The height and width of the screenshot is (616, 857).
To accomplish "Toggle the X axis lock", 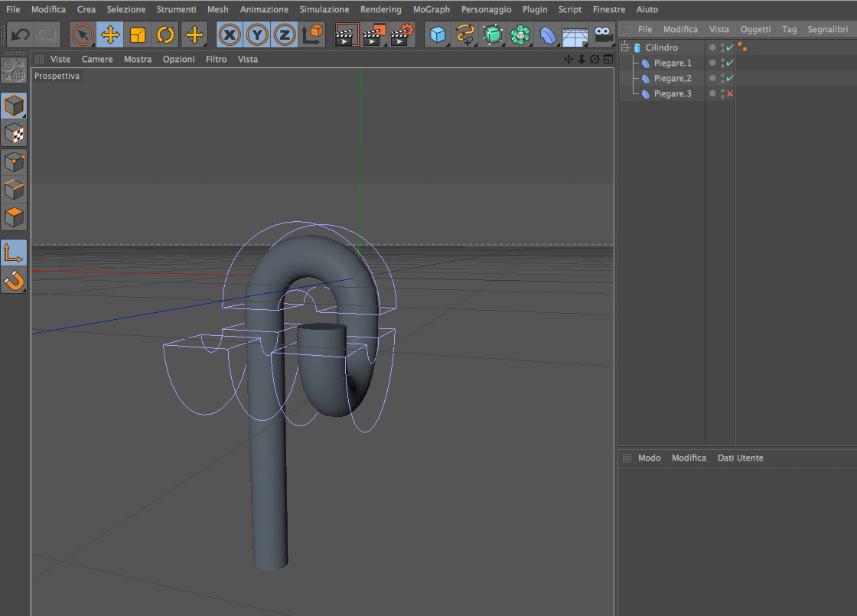I will pos(229,34).
